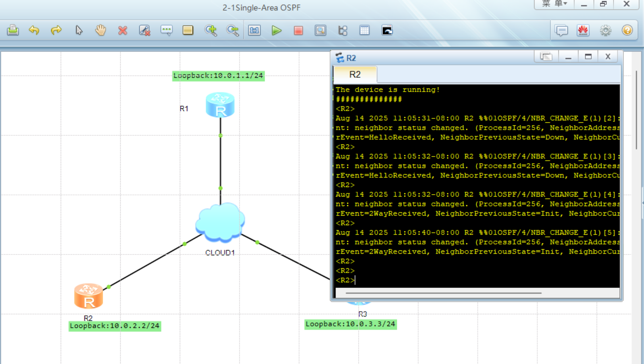
Task: Click the NBR_CHANGE_E(l)[2] log line
Action: pos(477,118)
